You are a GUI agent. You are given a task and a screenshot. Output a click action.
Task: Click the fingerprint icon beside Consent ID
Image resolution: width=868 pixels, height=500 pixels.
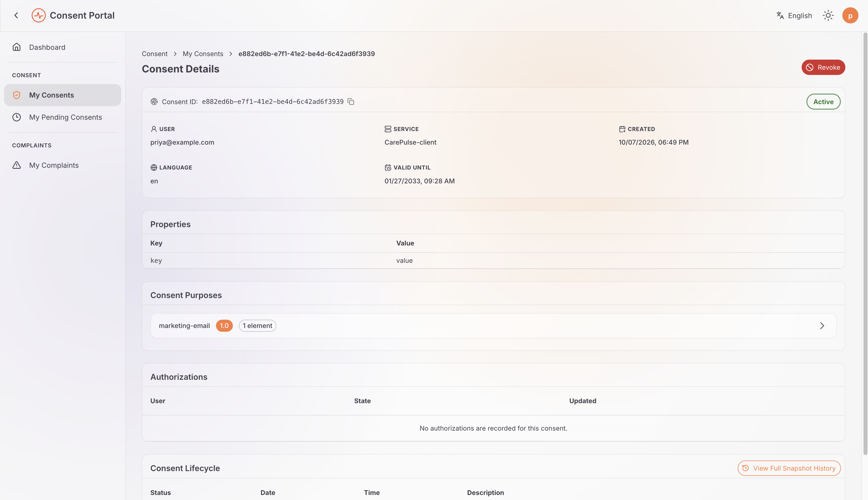click(154, 102)
